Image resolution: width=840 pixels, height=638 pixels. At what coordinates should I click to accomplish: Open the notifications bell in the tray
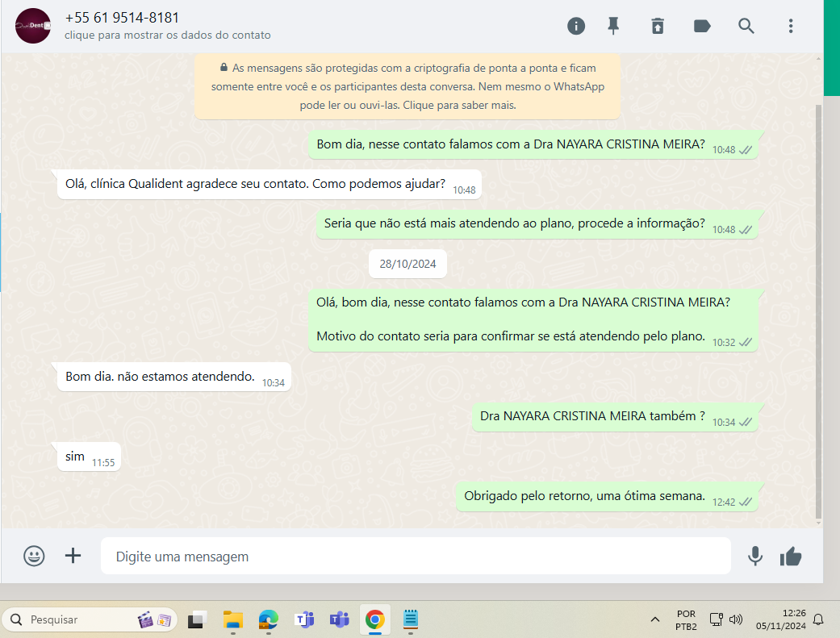(x=818, y=619)
